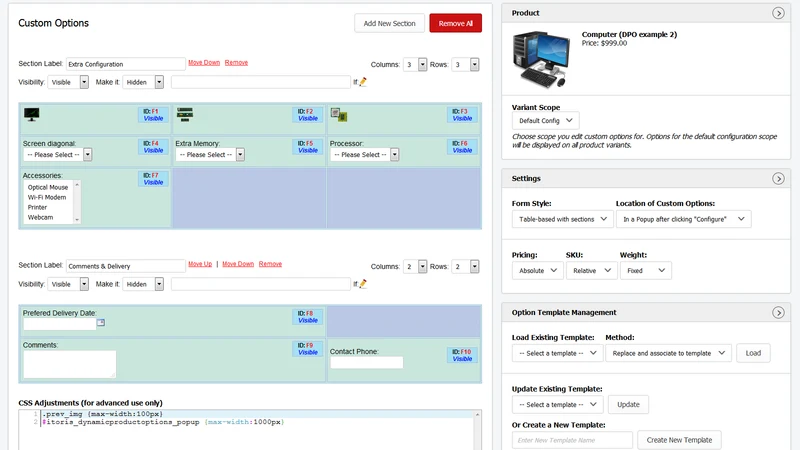Open the pencil condition editor for Extra Configuration

(363, 82)
